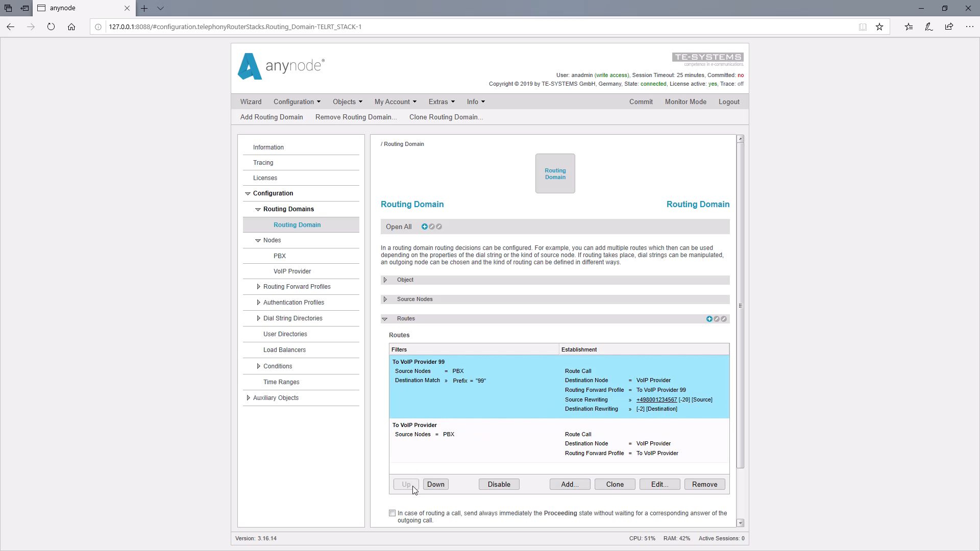
Task: Click site information icon in address bar
Action: tap(99, 27)
